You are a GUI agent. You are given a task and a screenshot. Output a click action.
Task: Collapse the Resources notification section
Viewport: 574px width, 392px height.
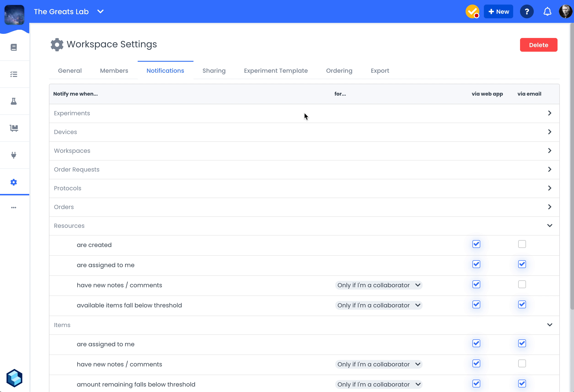tap(550, 226)
